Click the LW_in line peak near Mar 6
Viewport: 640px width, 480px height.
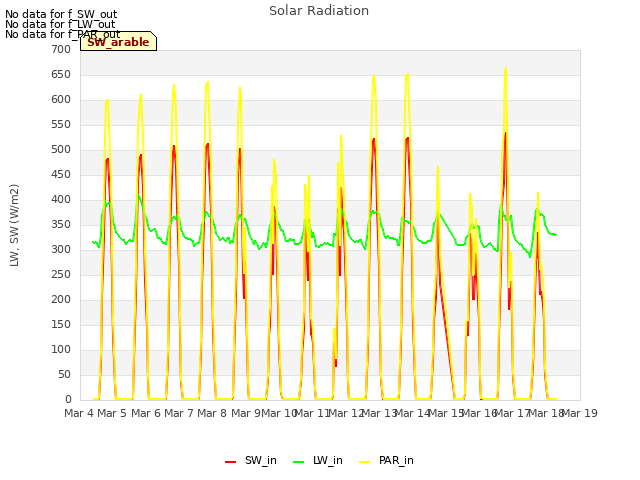pos(139,196)
